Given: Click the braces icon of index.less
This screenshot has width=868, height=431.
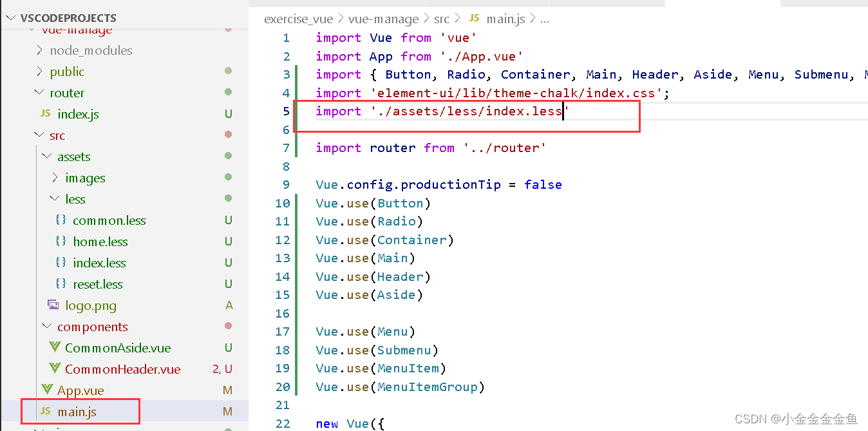Looking at the screenshot, I should tap(61, 263).
